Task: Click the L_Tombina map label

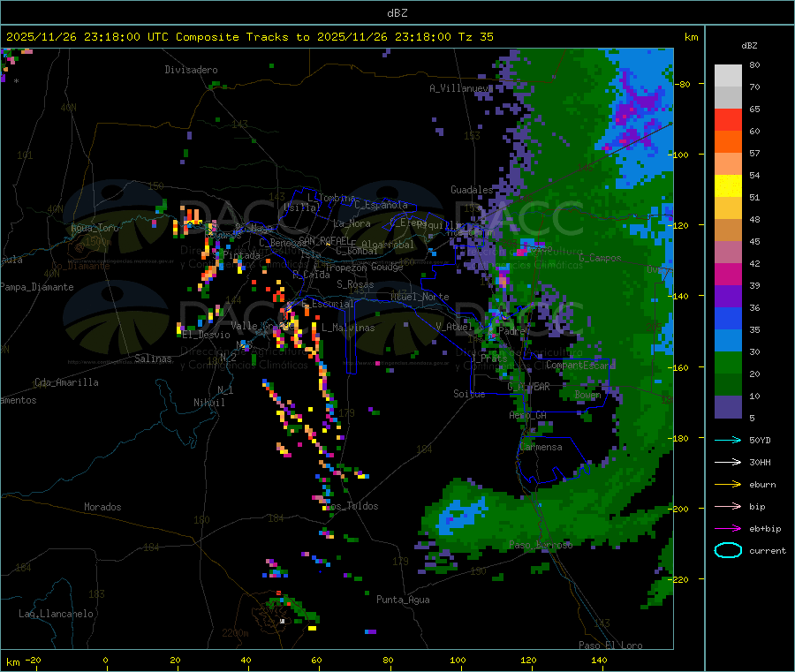Action: 331,198
